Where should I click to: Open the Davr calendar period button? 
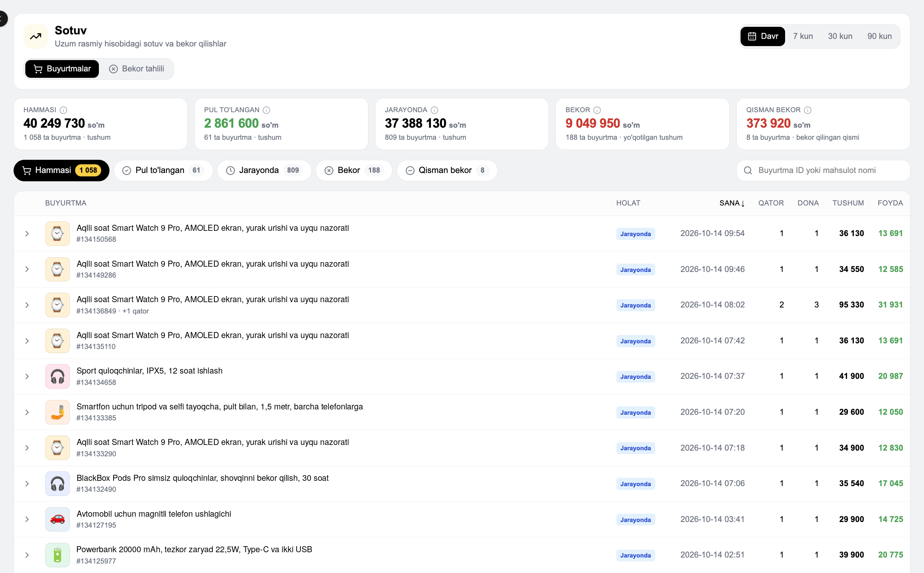762,36
